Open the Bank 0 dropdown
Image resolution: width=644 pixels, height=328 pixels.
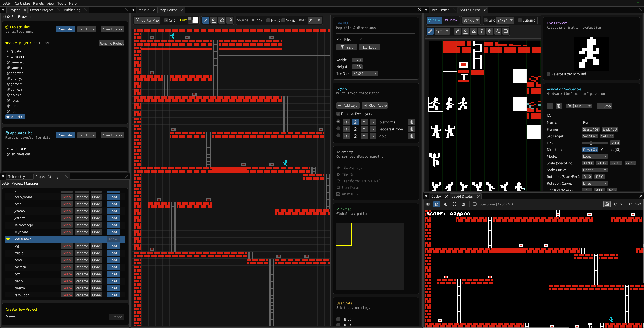471,20
